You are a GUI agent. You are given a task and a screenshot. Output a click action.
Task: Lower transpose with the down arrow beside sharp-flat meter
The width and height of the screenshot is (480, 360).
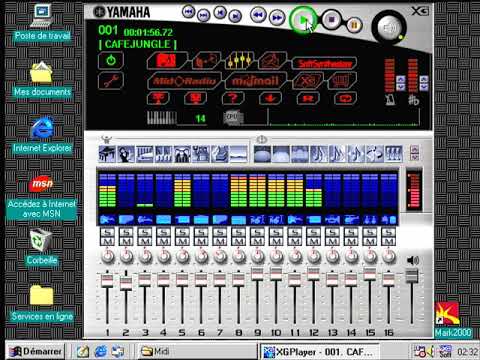(x=424, y=87)
